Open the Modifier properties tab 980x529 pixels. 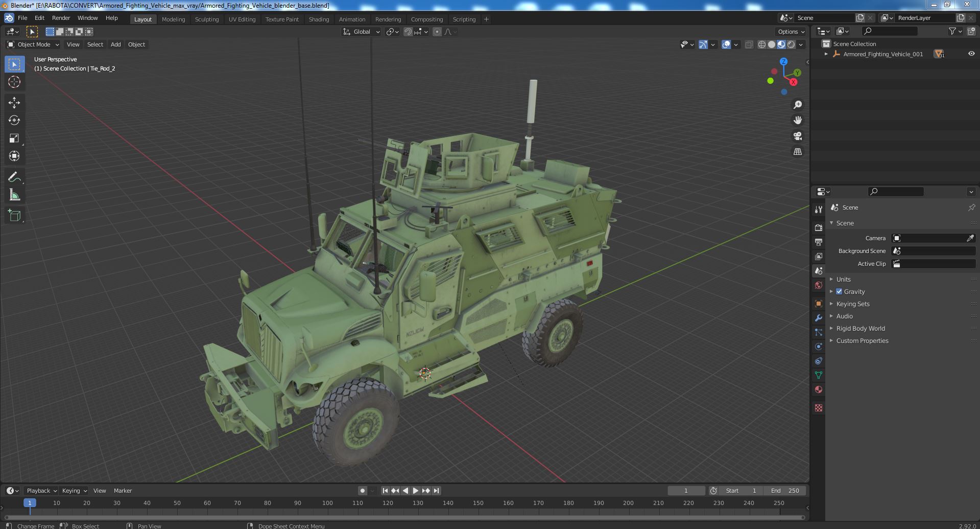pyautogui.click(x=819, y=318)
